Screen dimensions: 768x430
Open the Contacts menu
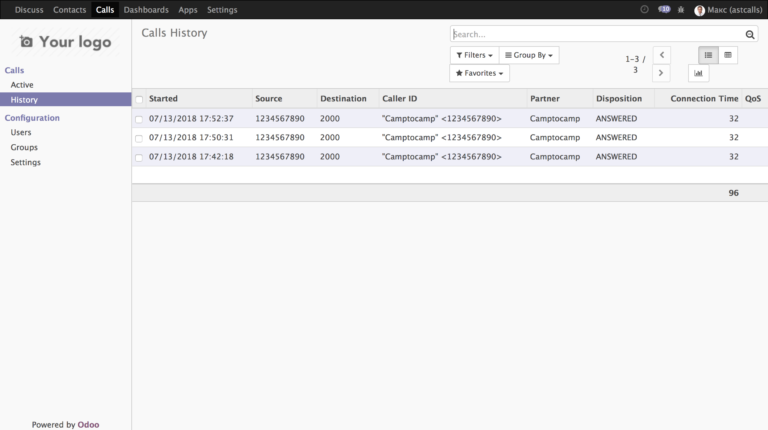click(70, 10)
